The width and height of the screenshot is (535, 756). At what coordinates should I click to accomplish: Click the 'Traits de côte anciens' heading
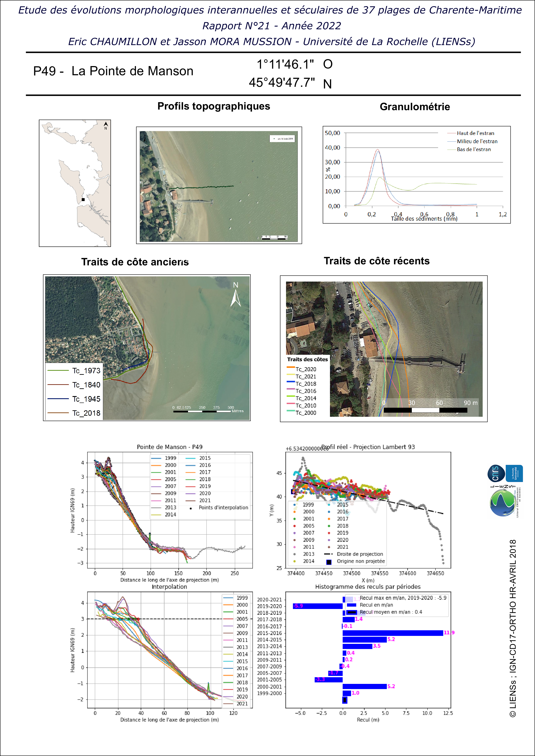(x=135, y=262)
